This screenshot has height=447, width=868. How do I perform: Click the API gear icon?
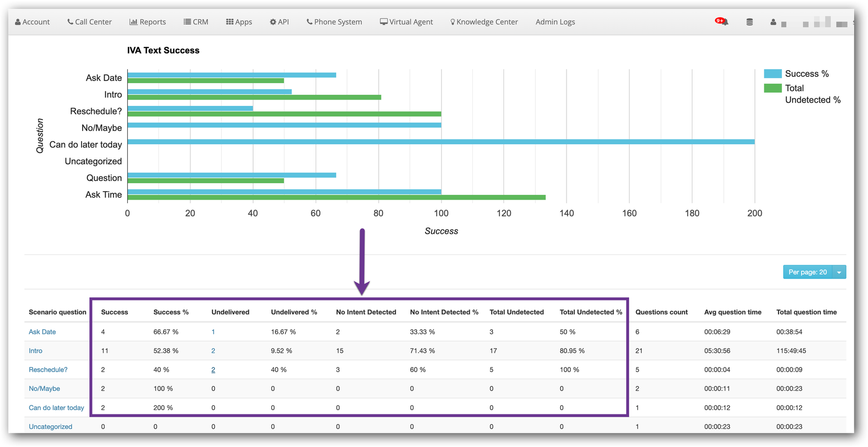click(x=273, y=22)
